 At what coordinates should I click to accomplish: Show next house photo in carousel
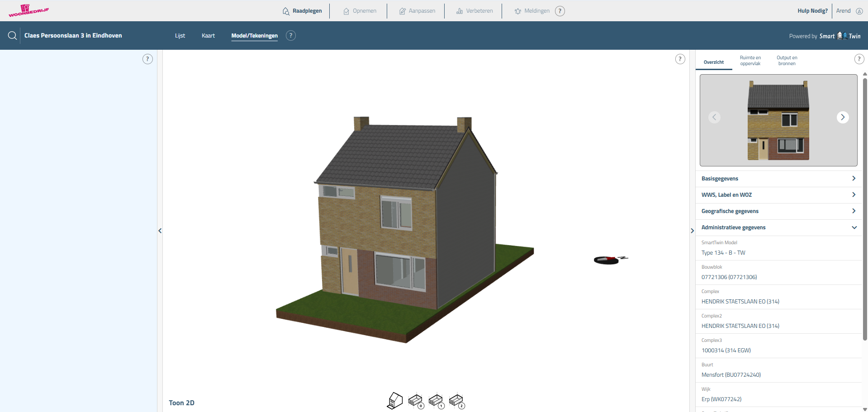842,117
